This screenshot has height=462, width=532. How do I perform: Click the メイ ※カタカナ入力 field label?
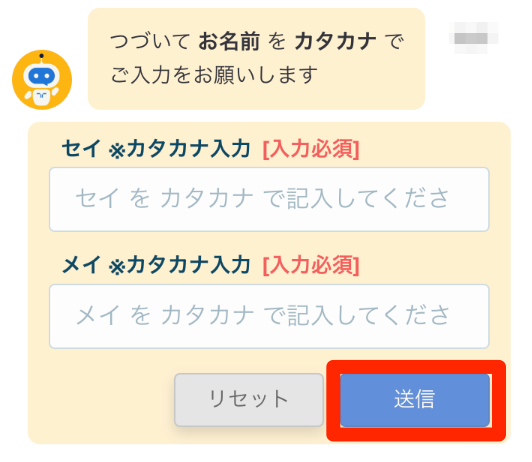(156, 265)
